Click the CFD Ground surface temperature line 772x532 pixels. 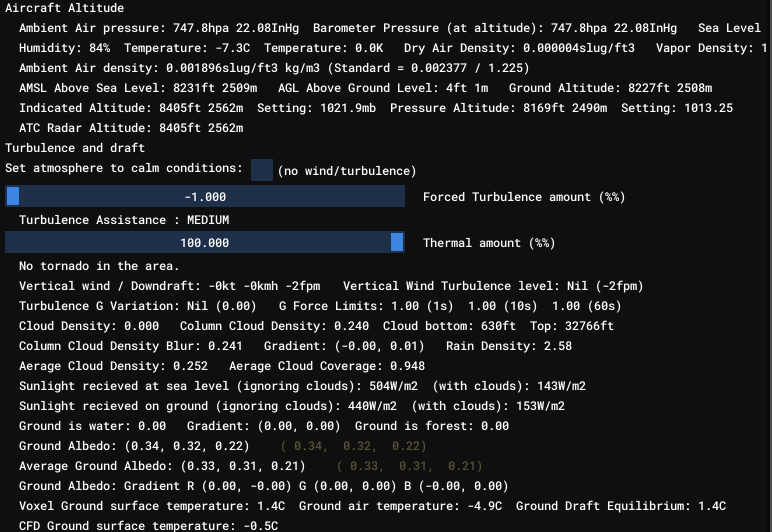point(148,526)
